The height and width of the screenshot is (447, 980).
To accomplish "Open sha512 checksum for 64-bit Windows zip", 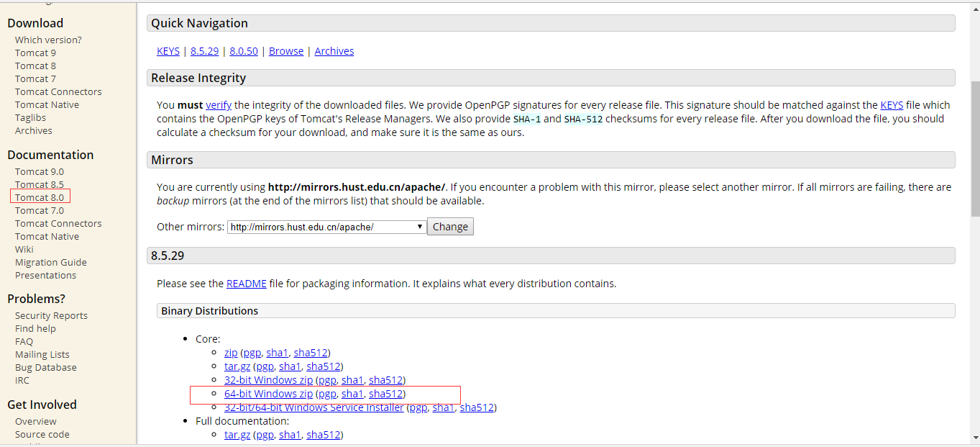I will click(x=386, y=394).
